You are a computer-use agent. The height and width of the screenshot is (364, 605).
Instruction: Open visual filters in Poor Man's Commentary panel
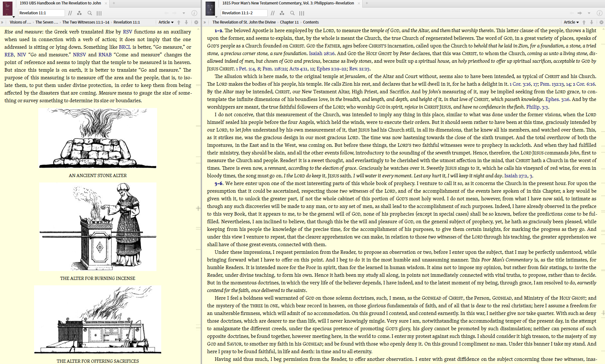282,13
